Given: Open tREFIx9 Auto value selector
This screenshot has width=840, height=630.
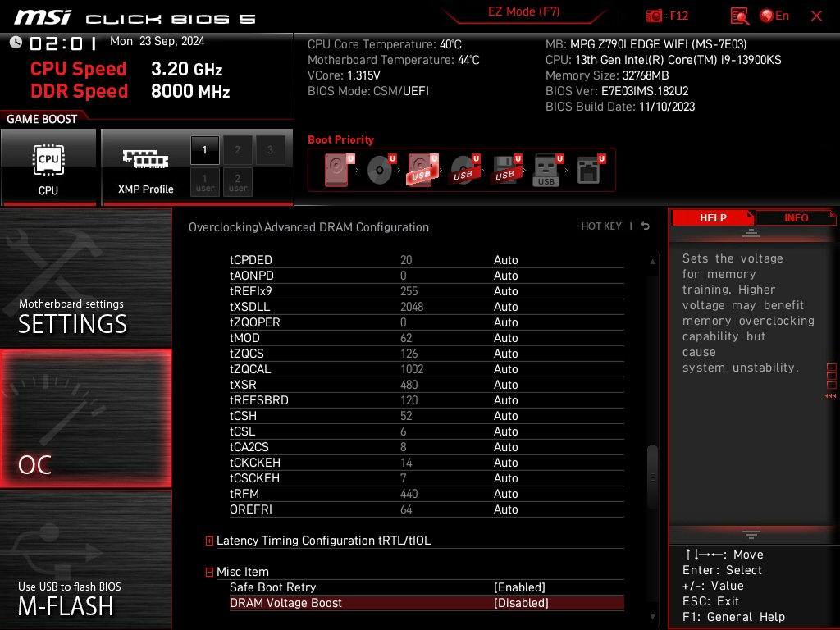Looking at the screenshot, I should (x=505, y=291).
